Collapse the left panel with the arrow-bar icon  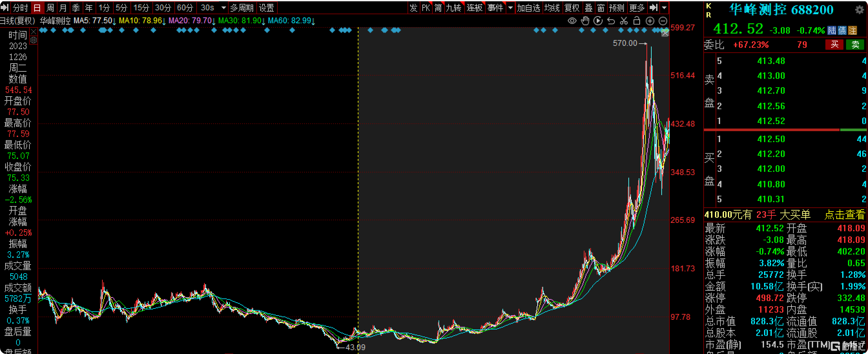click(x=5, y=7)
